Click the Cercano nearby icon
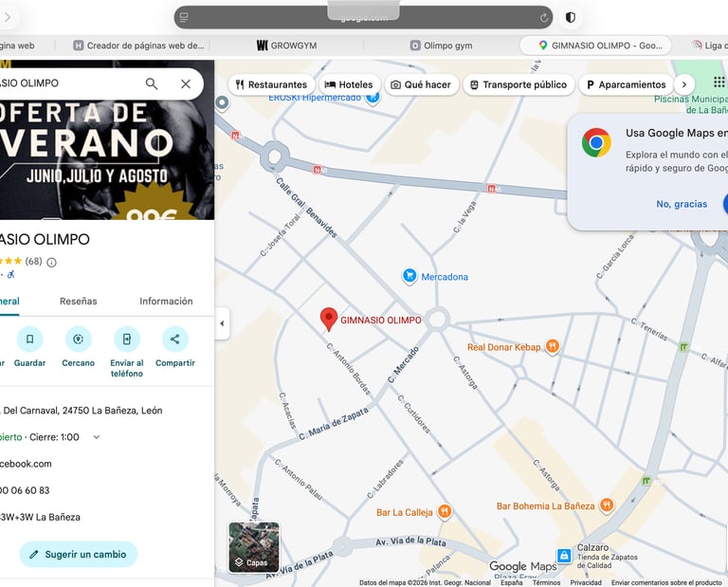Screen dimensions: 728x587 [x=78, y=339]
